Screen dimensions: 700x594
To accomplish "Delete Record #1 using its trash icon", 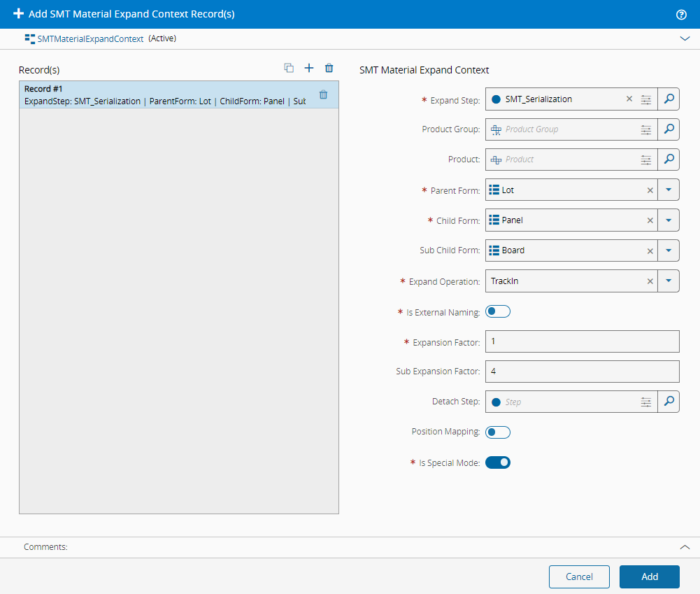I will (x=323, y=94).
